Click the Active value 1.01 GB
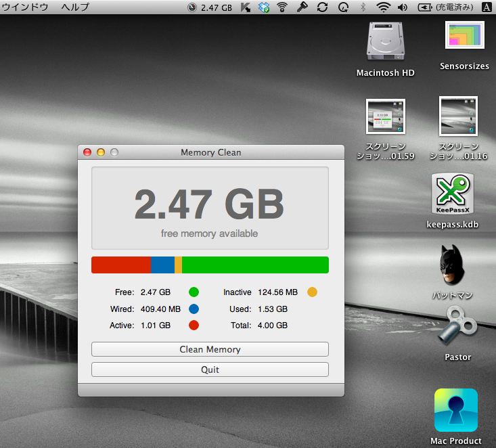 (x=156, y=326)
